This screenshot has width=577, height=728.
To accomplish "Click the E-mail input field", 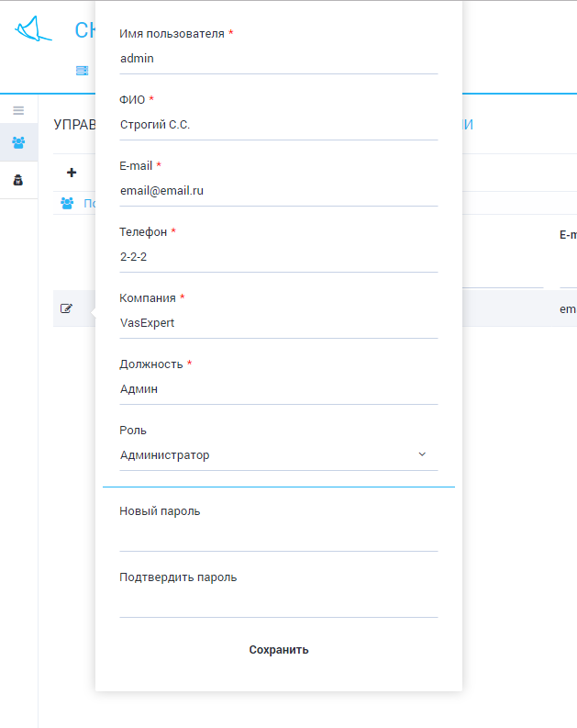I will coord(278,191).
